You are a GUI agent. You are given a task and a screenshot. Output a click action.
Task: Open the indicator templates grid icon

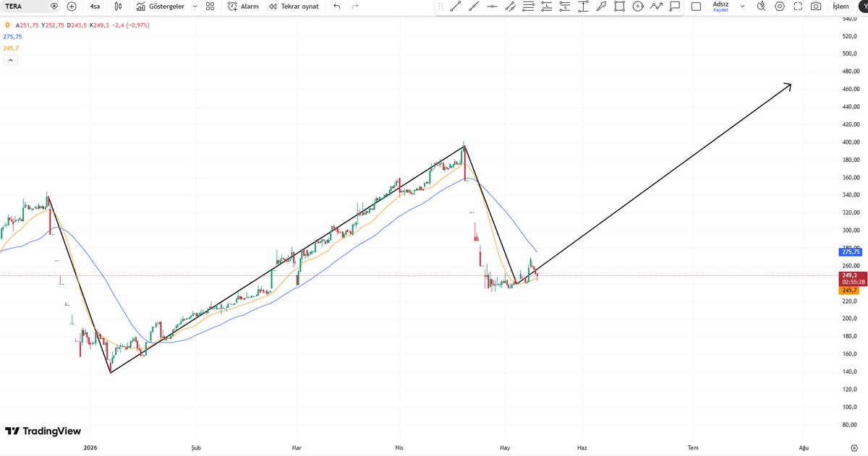(x=210, y=6)
